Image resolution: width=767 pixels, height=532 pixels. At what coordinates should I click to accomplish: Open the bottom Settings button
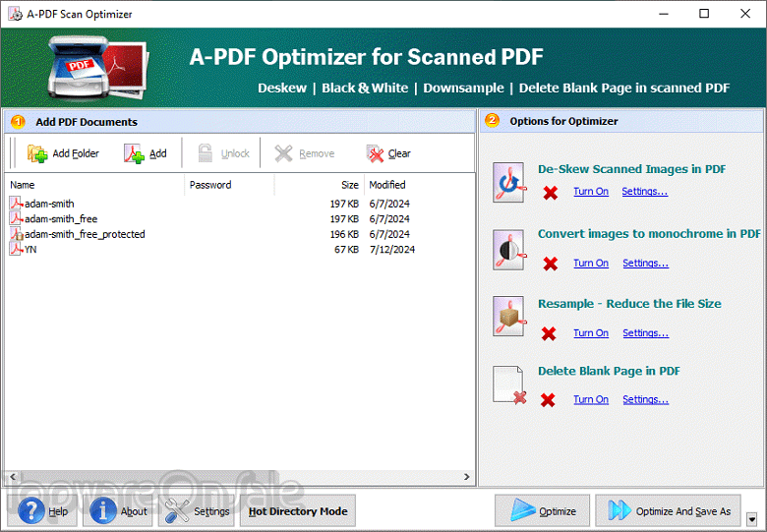[x=197, y=511]
